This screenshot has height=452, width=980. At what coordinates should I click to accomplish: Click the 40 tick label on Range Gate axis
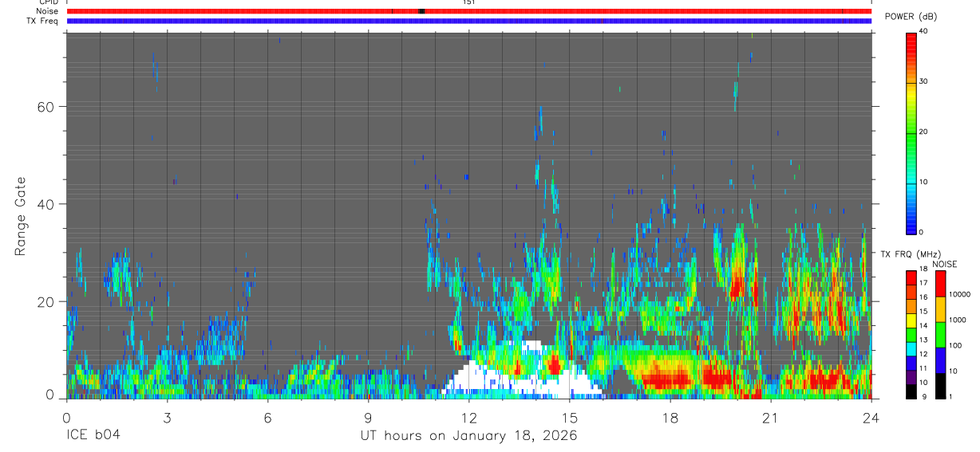[45, 203]
